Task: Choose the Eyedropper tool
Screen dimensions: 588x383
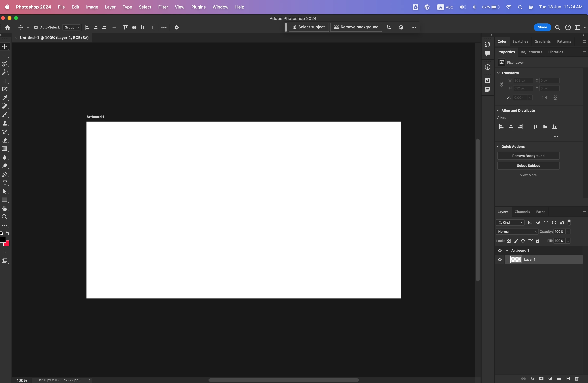Action: click(5, 98)
